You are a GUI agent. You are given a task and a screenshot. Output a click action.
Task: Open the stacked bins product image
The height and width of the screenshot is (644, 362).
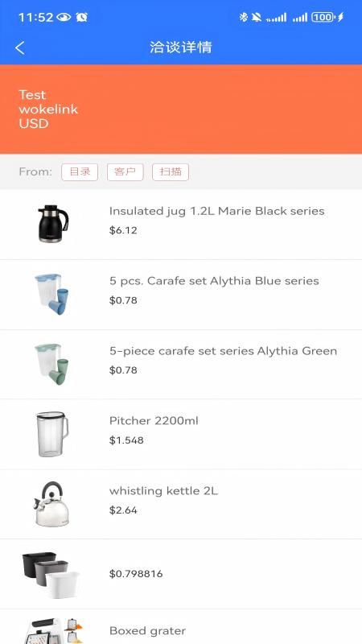tap(50, 575)
